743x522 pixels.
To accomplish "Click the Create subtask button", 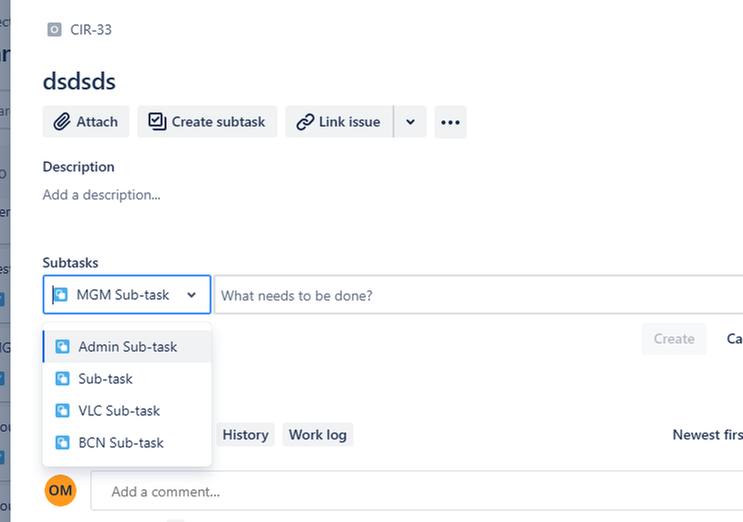I will point(207,122).
